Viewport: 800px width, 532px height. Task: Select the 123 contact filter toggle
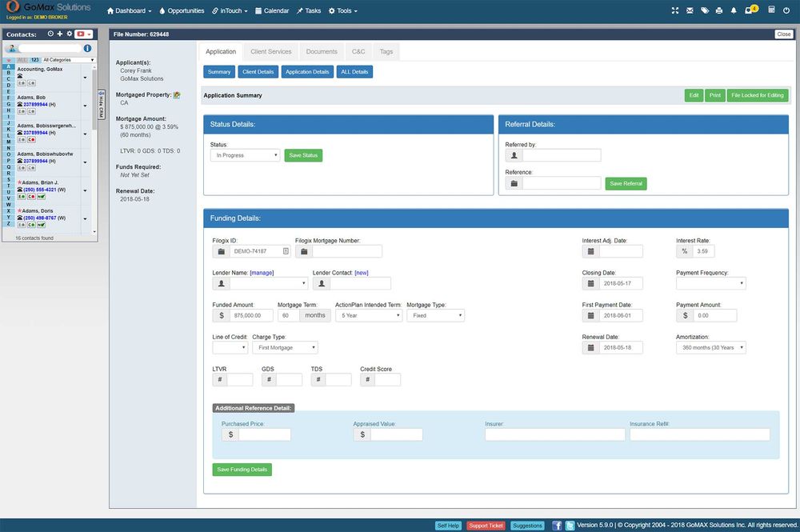pyautogui.click(x=34, y=60)
